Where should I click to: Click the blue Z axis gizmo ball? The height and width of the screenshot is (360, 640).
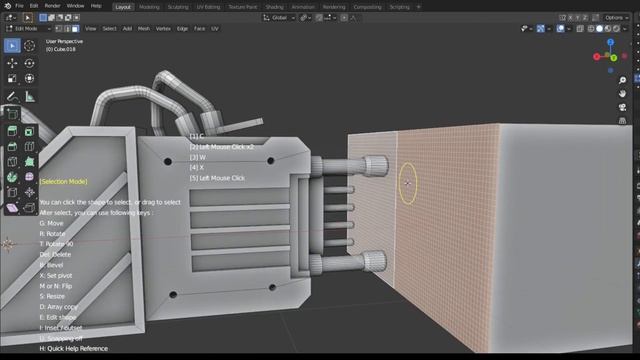(610, 42)
